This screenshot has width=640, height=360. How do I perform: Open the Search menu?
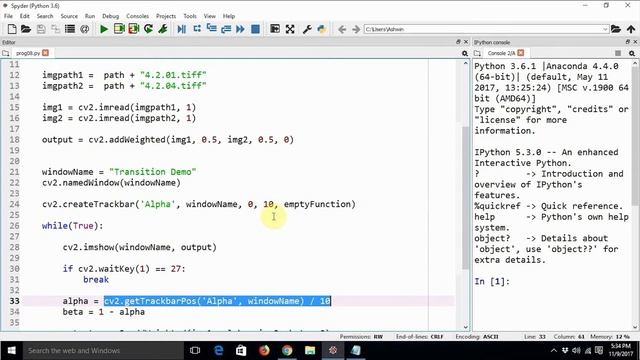coord(45,16)
